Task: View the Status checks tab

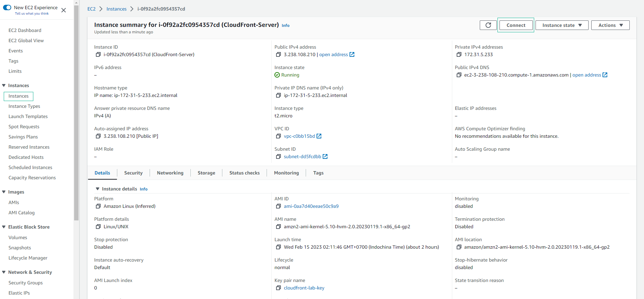Action: (x=244, y=173)
